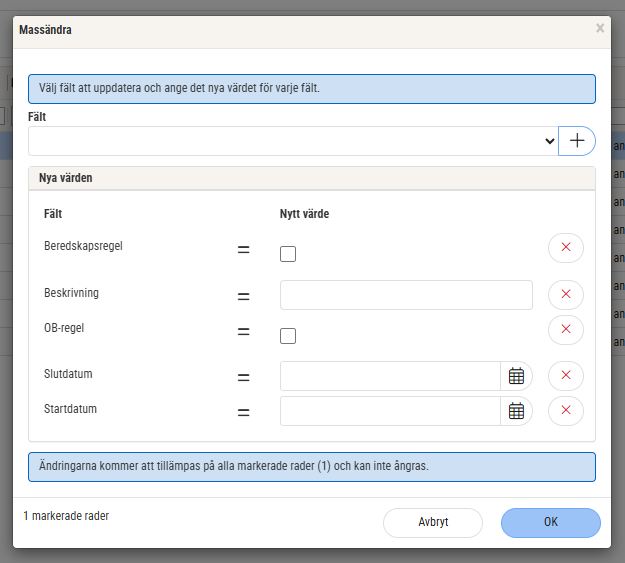
Task: Remove the Slutdatum row
Action: click(x=565, y=375)
